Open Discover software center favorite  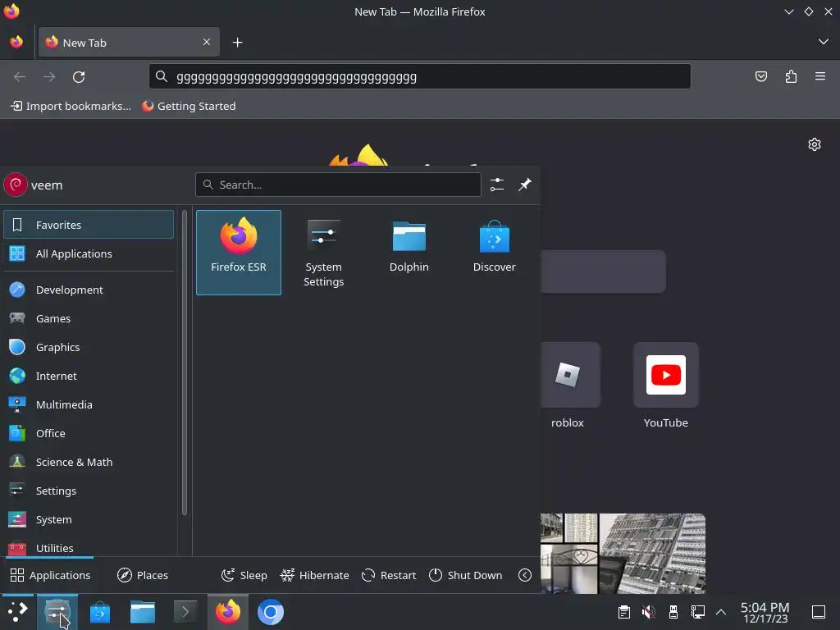(494, 253)
